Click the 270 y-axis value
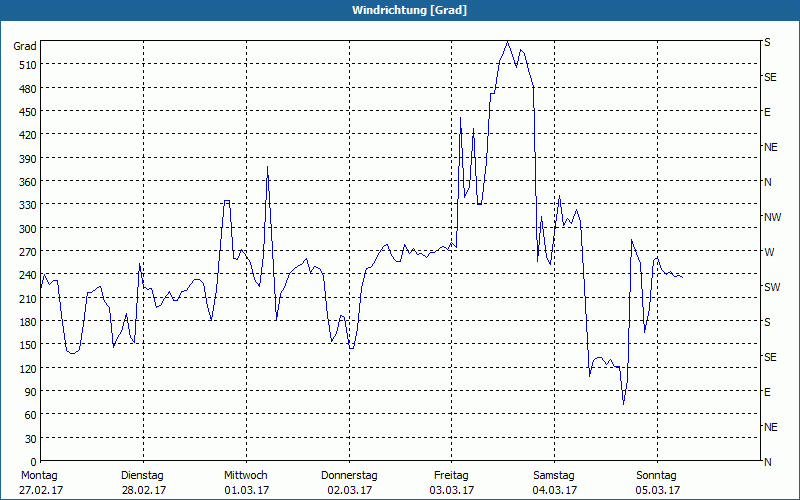This screenshot has height=500, width=800. pyautogui.click(x=28, y=252)
